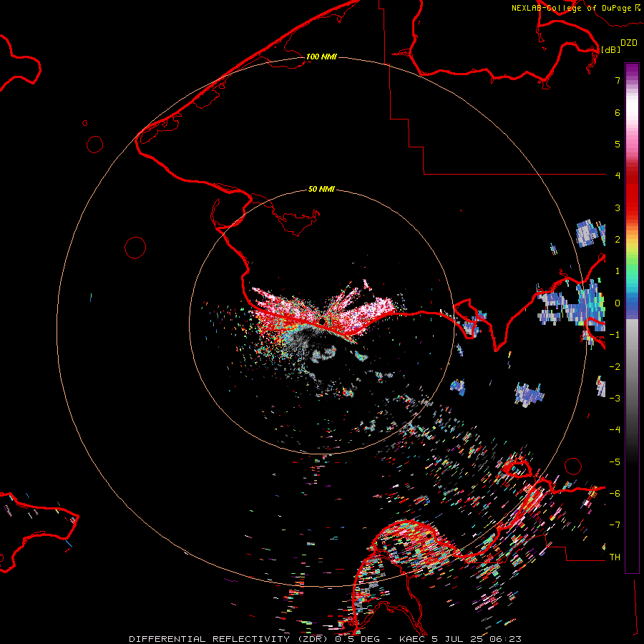Click the -3 value on the color scale
The height and width of the screenshot is (644, 644).
615,399
